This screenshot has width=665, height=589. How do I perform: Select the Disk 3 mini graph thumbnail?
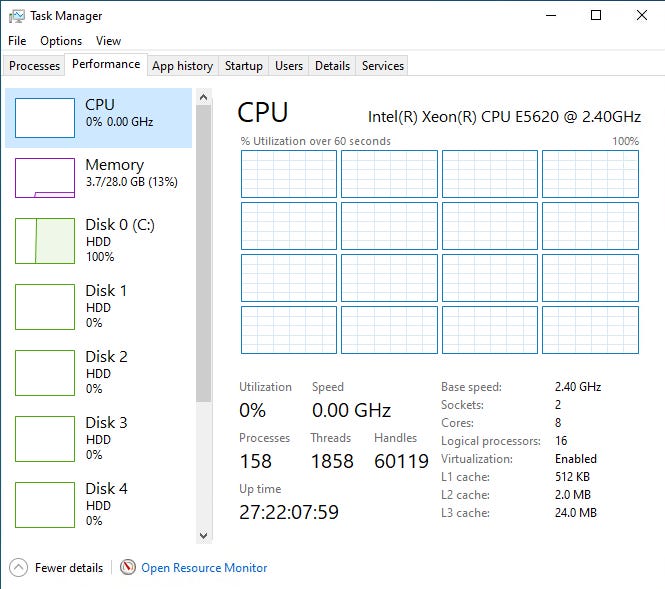point(45,439)
